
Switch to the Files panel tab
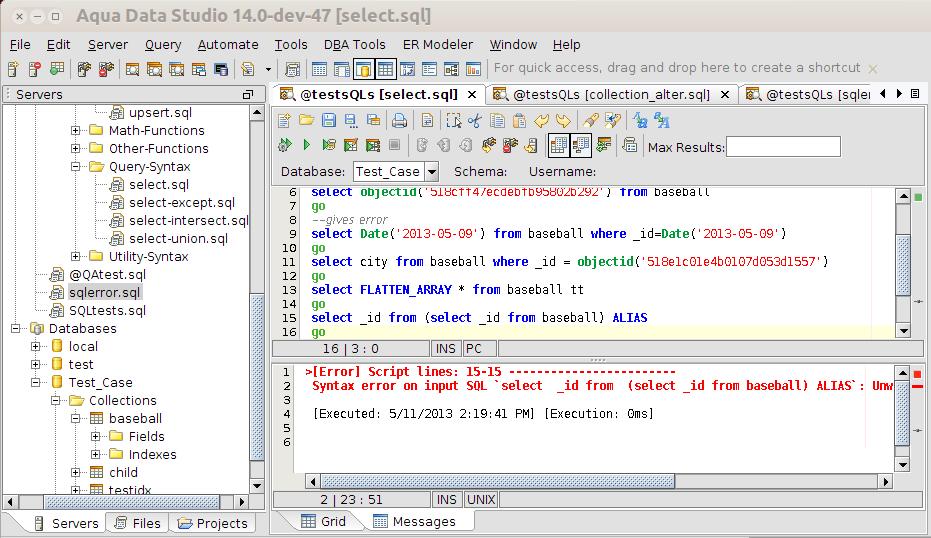pos(138,523)
